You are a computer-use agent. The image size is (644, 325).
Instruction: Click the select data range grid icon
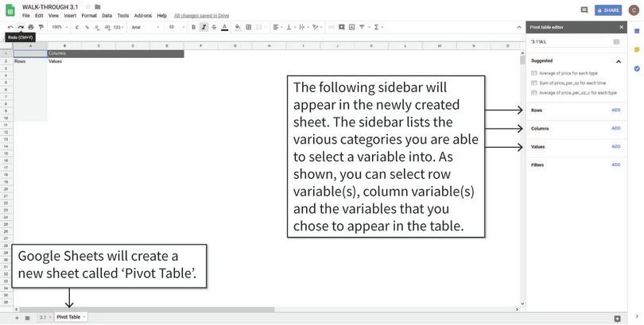point(616,42)
